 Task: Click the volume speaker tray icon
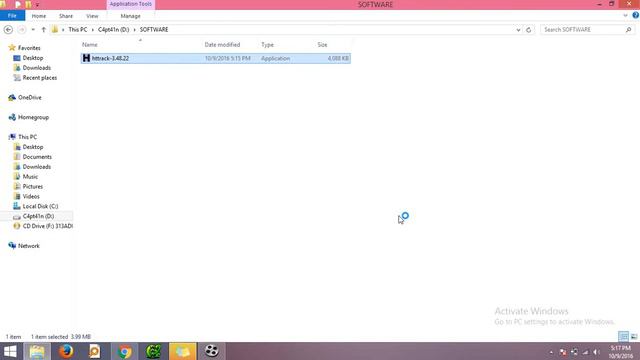click(x=596, y=352)
